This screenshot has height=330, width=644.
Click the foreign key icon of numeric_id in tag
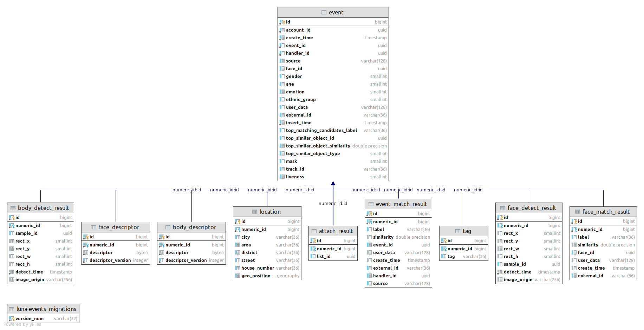click(444, 249)
